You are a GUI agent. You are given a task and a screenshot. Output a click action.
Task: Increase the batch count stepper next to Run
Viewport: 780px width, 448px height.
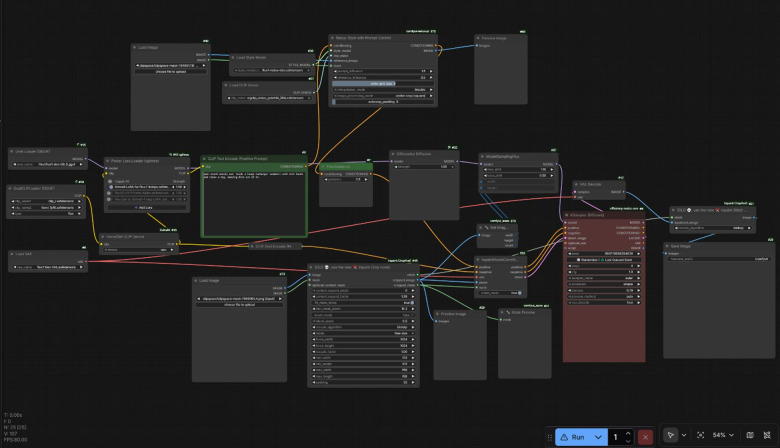628,433
